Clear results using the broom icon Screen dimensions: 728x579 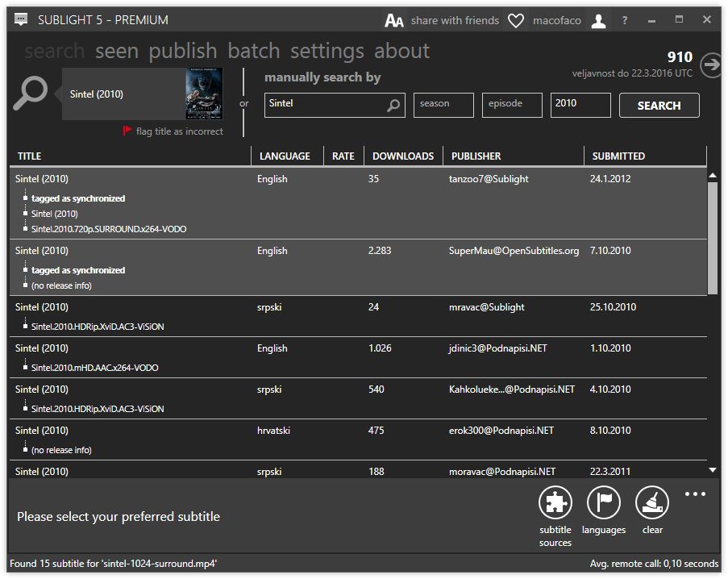click(x=651, y=504)
